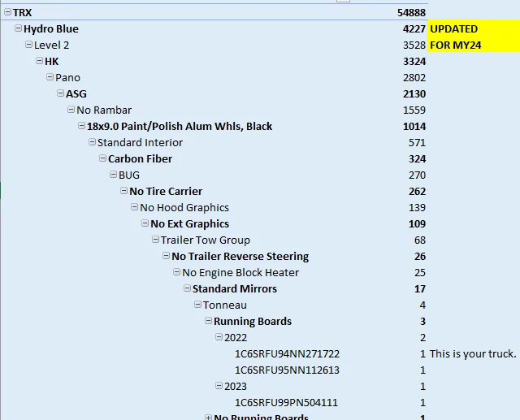Click the Level 2 count 3528
The image size is (520, 420).
pos(414,45)
